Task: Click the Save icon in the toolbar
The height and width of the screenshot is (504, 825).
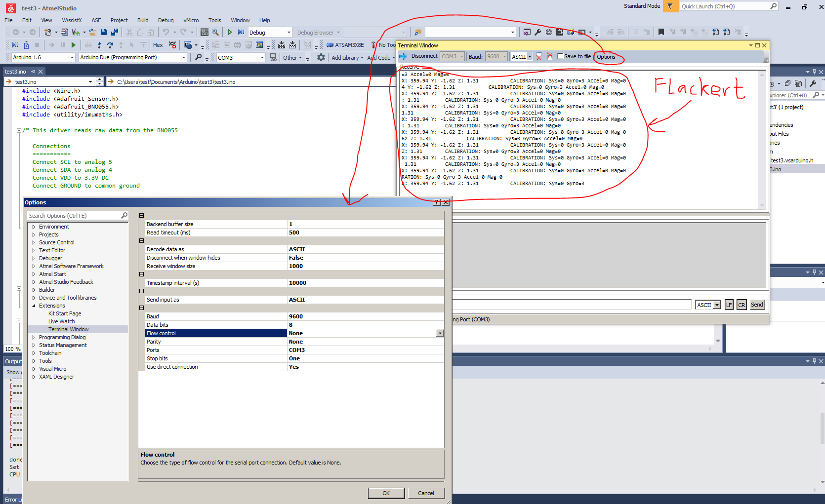Action: pyautogui.click(x=104, y=32)
